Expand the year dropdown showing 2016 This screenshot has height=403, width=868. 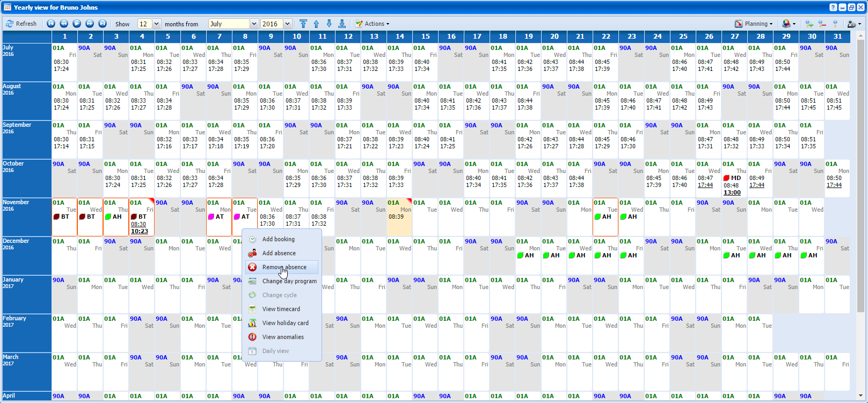pos(288,24)
